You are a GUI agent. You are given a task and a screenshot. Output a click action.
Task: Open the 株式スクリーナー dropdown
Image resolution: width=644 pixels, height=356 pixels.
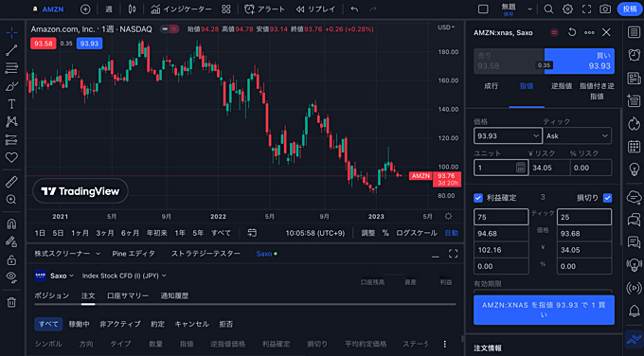coord(67,254)
